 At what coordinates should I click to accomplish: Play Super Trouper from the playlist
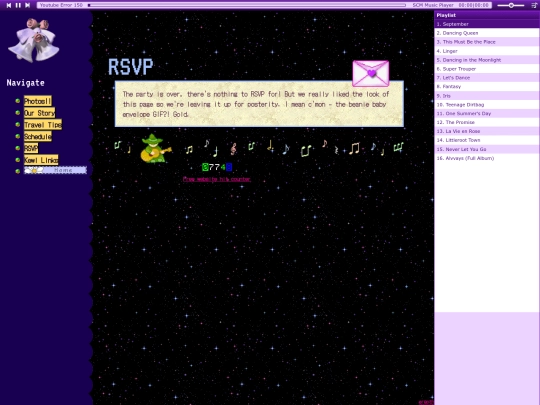point(487,69)
